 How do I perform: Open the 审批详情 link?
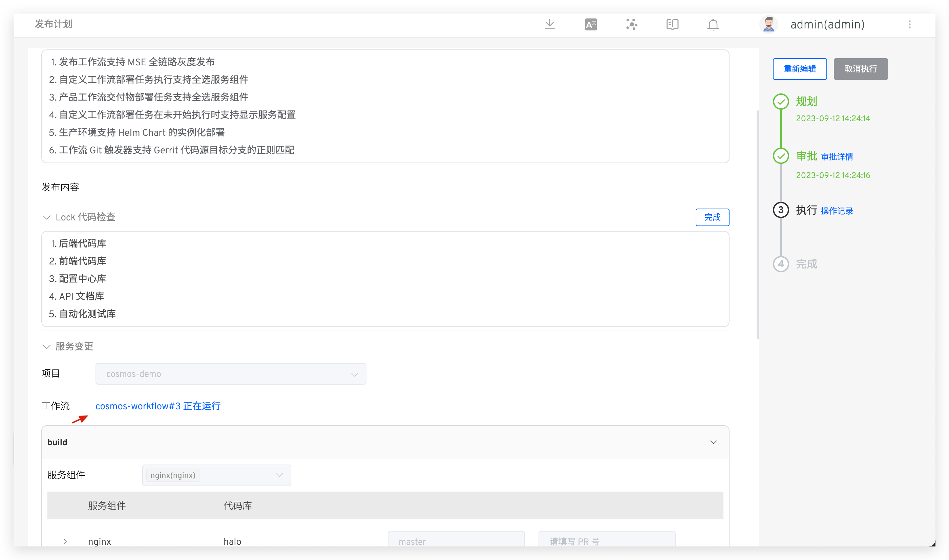click(837, 157)
